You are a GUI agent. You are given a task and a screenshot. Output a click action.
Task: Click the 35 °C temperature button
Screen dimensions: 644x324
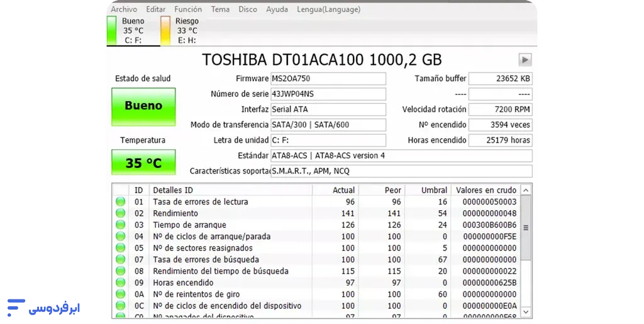143,162
